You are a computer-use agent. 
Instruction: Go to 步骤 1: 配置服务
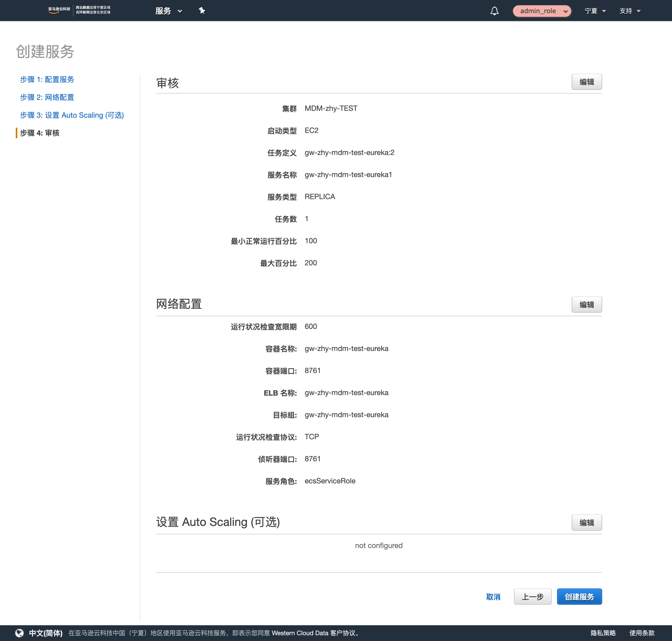coord(47,79)
